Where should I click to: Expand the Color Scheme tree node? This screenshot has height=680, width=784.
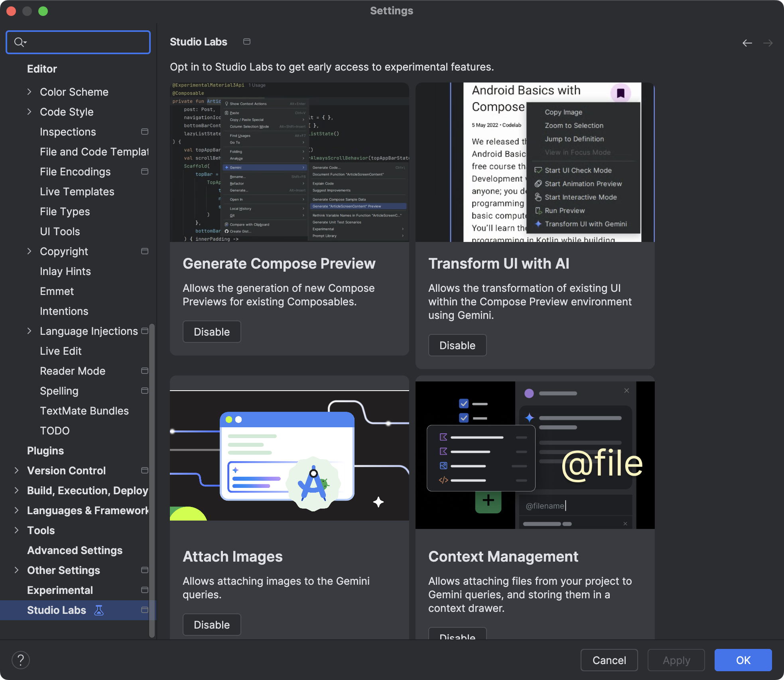point(30,92)
